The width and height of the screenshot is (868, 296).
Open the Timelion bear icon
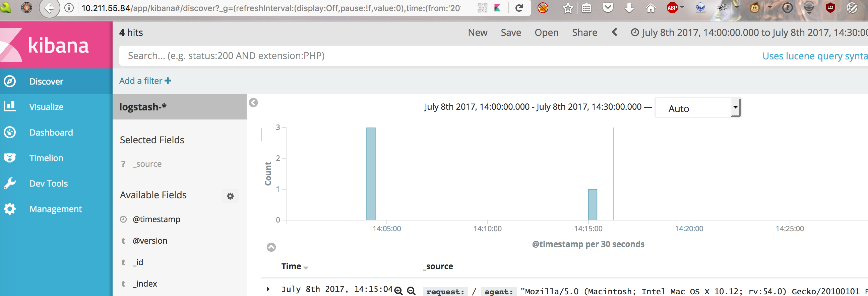click(x=10, y=158)
